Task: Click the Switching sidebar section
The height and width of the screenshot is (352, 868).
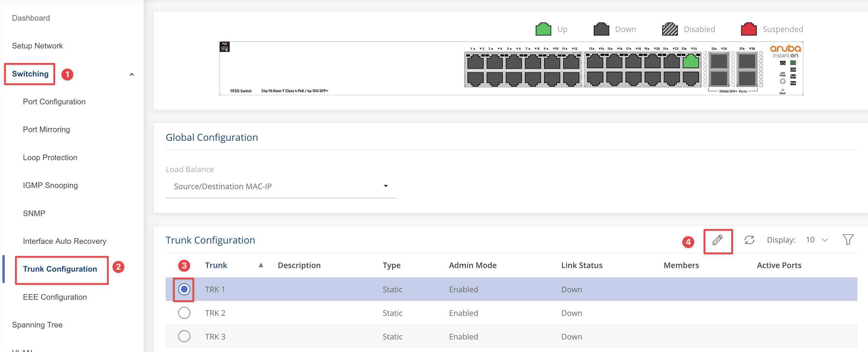Action: click(x=30, y=74)
